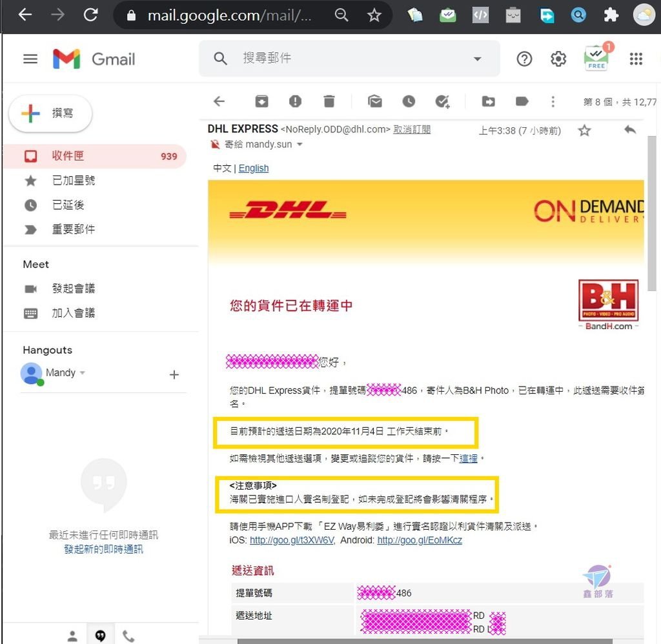The image size is (661, 644).
Task: Click the 這裡 tracking link
Action: [468, 459]
